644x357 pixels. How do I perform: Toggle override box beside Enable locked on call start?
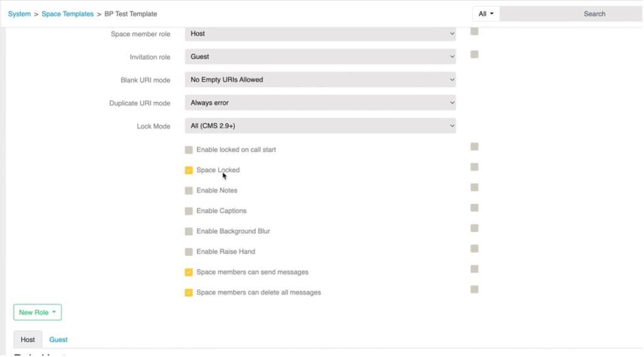coord(474,146)
